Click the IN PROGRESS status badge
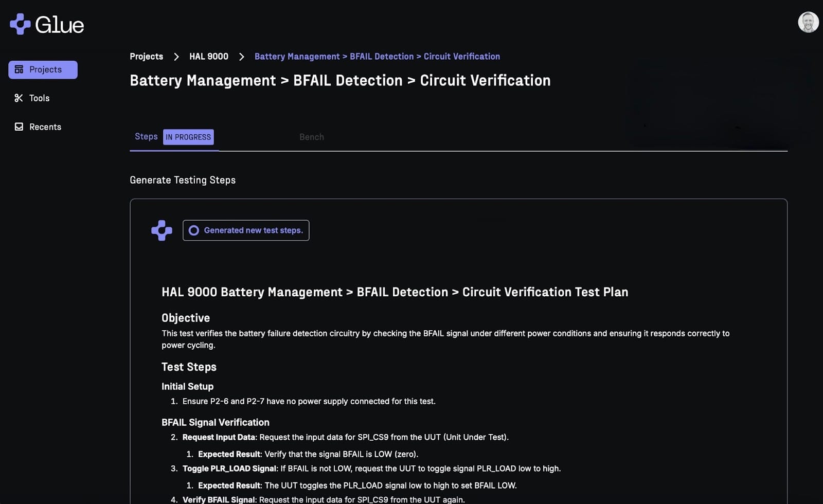823x504 pixels. click(x=188, y=137)
